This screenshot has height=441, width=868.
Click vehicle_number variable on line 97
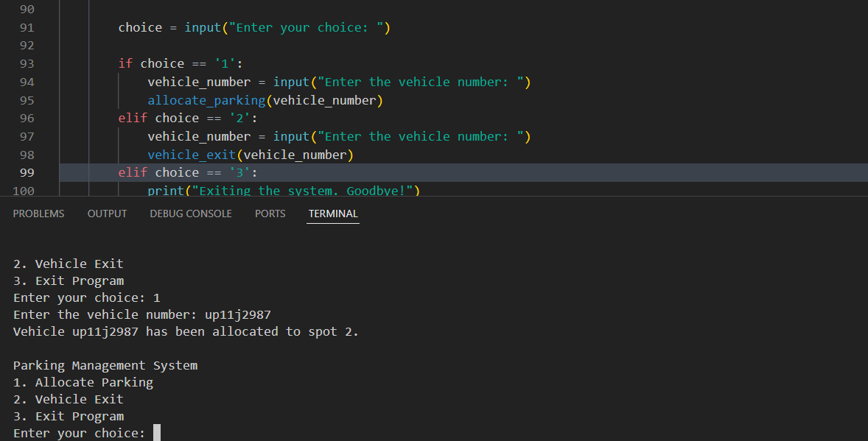coord(199,136)
